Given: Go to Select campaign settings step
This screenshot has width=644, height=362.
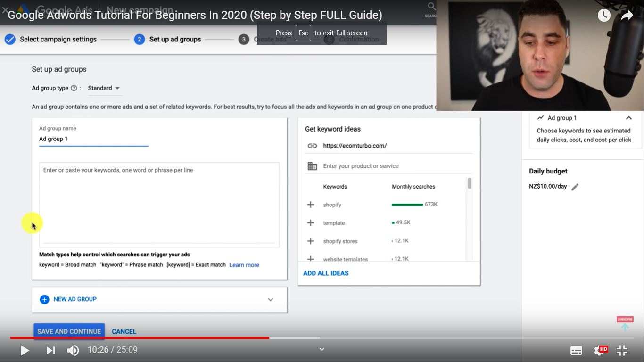Looking at the screenshot, I should (50, 40).
